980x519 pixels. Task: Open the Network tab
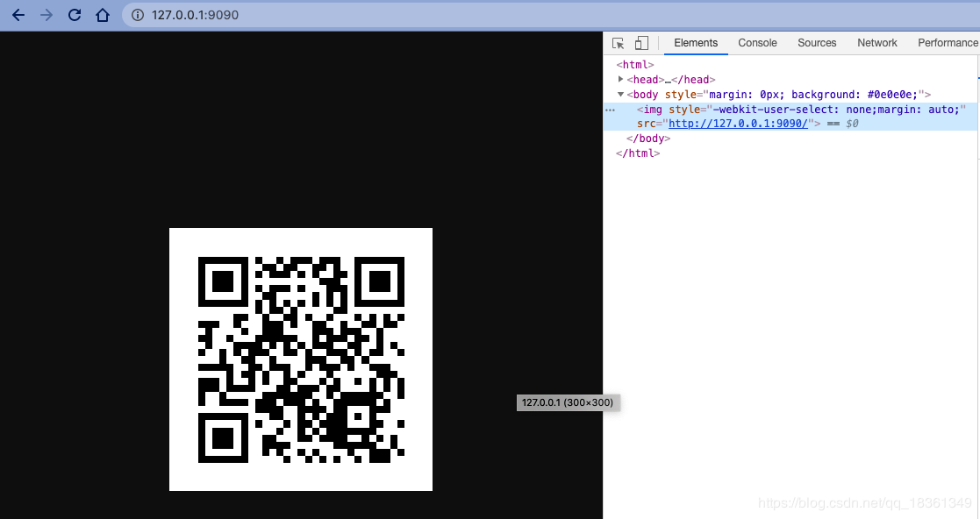click(876, 43)
